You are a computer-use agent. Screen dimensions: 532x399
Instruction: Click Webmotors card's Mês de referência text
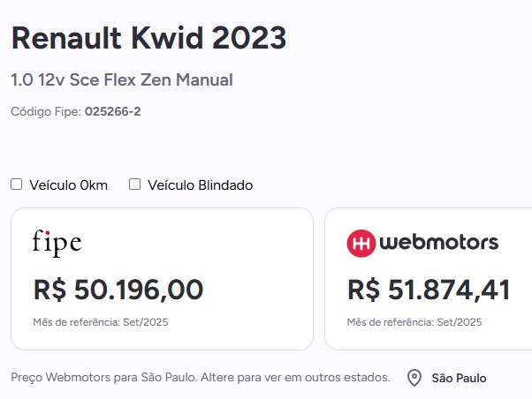pos(414,322)
